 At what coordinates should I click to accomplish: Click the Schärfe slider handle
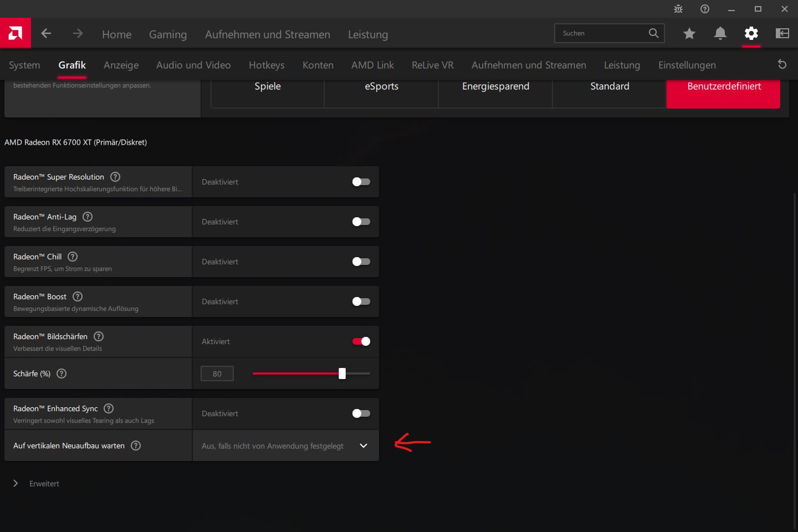click(x=342, y=374)
